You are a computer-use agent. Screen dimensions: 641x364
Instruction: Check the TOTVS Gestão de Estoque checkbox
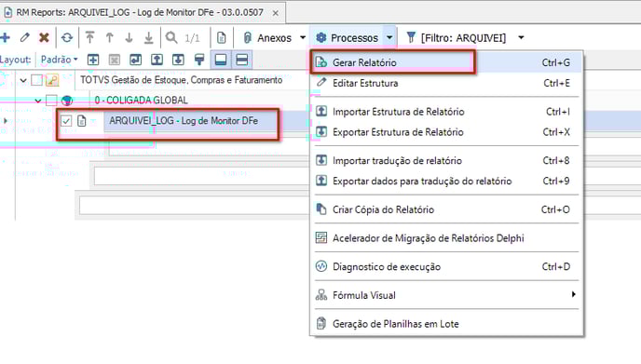(36, 80)
